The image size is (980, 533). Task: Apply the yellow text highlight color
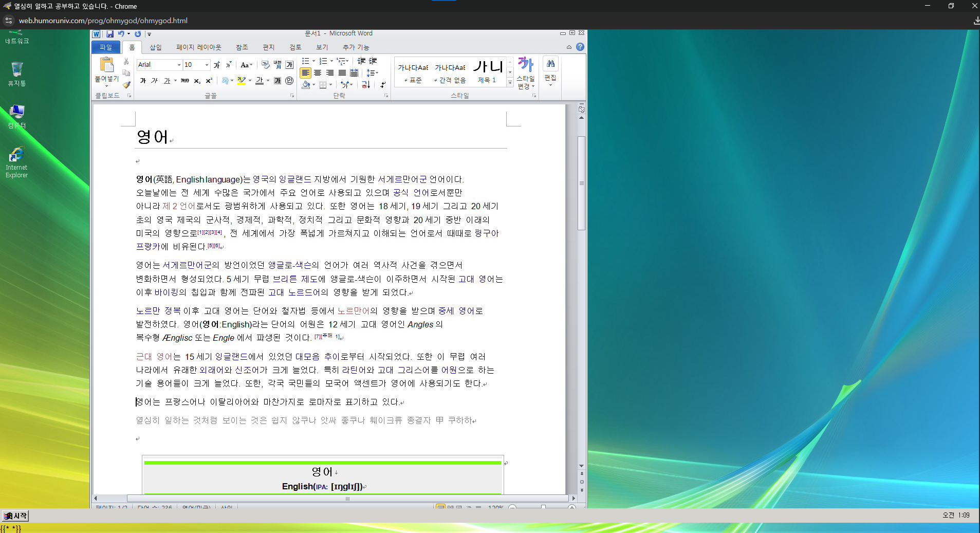click(241, 81)
